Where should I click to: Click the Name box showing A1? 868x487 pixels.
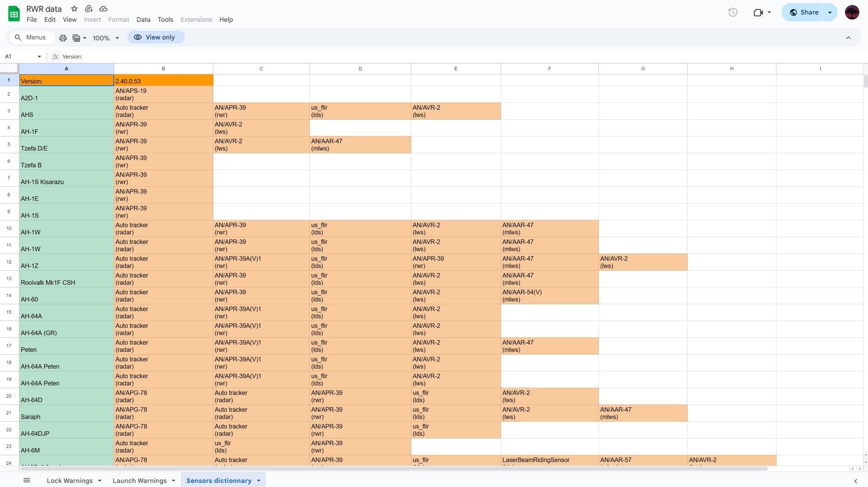click(20, 56)
